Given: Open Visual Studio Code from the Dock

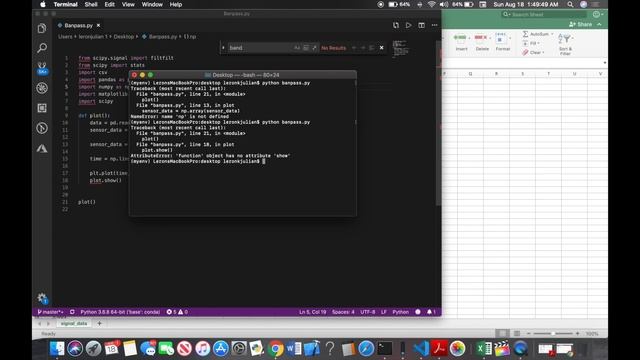Looking at the screenshot, I should pos(421,349).
